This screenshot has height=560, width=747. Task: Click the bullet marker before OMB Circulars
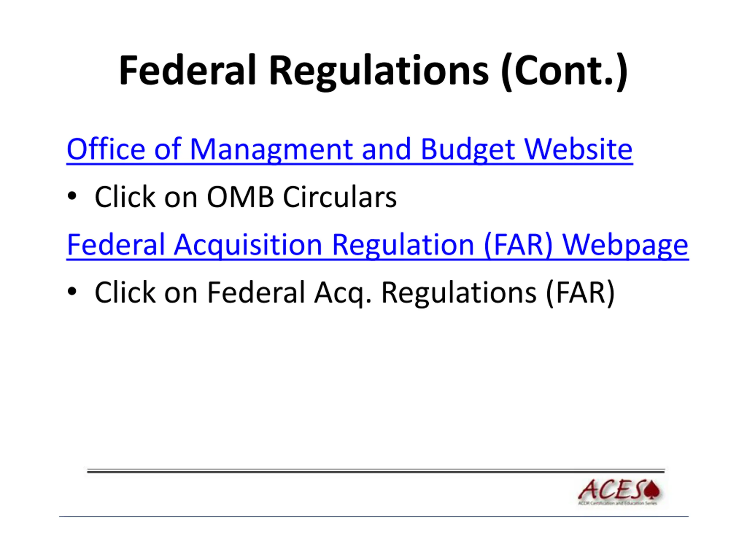pyautogui.click(x=71, y=196)
